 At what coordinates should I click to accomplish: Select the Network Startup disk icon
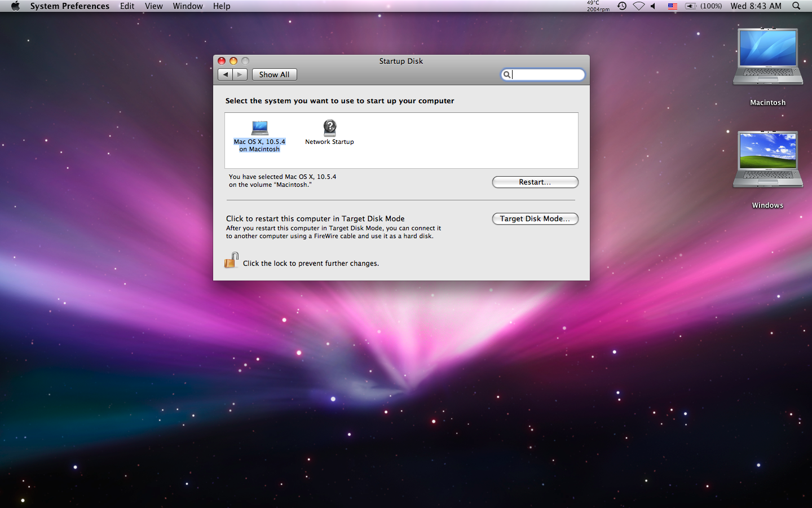pos(330,128)
